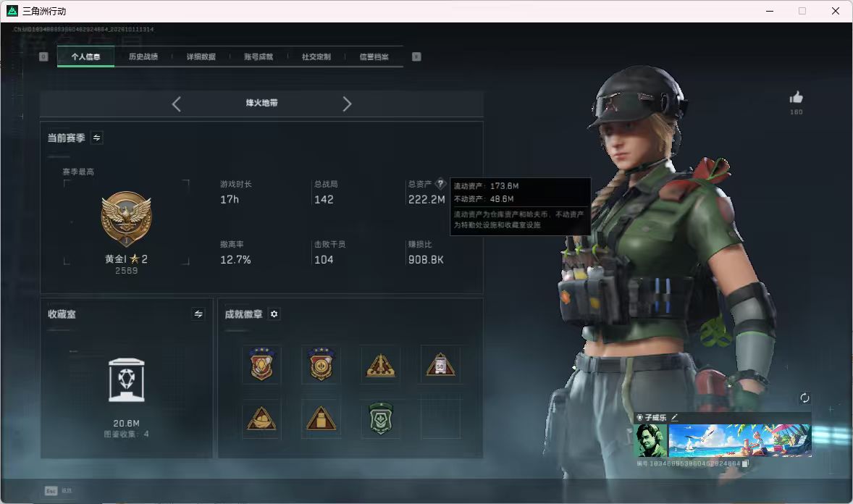Select the triangle badge with sword emblem

[x=381, y=365]
